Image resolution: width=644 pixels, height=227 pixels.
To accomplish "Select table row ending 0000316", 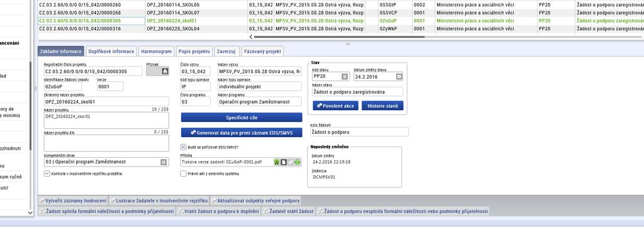I will (341, 29).
